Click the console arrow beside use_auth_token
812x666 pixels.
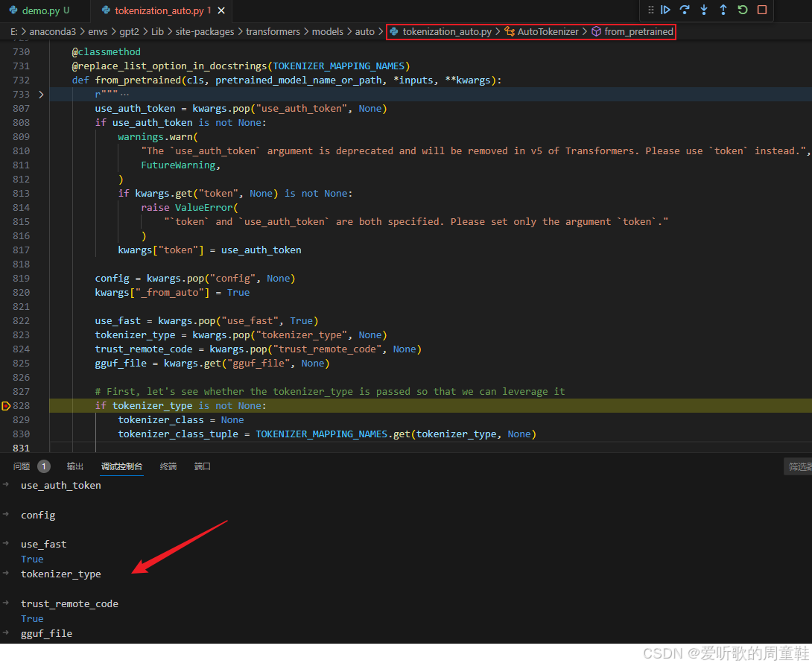pos(6,485)
